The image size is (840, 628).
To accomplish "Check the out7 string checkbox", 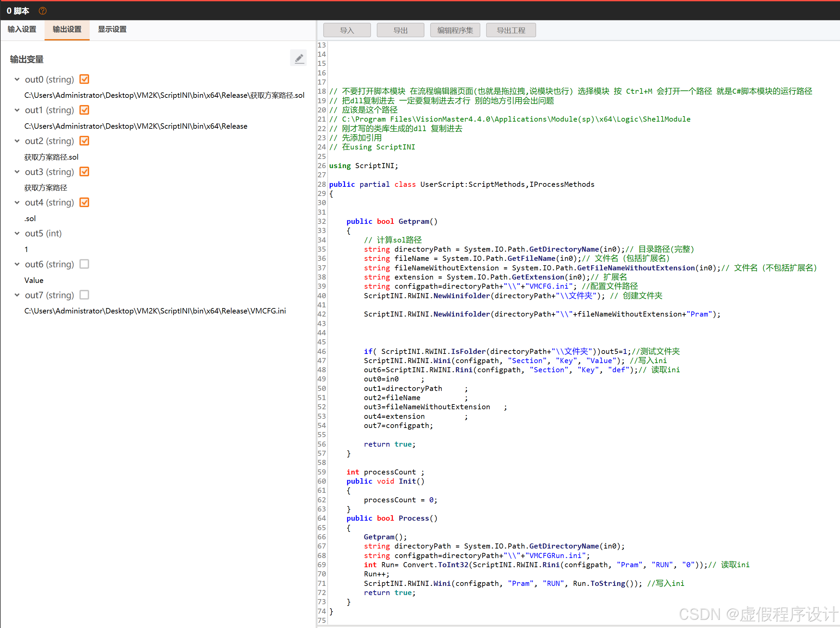I will (84, 295).
